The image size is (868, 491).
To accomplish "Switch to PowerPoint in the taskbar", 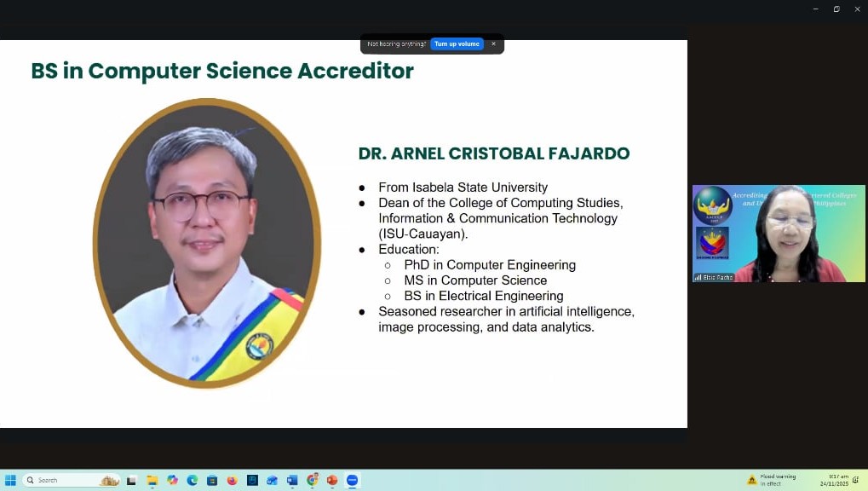I will point(332,480).
